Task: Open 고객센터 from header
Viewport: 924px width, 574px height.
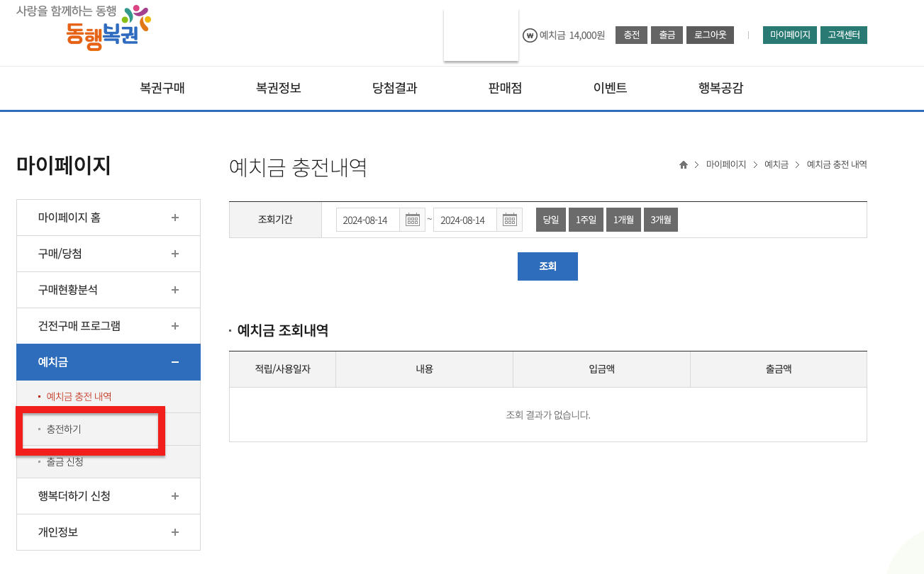Action: [844, 35]
